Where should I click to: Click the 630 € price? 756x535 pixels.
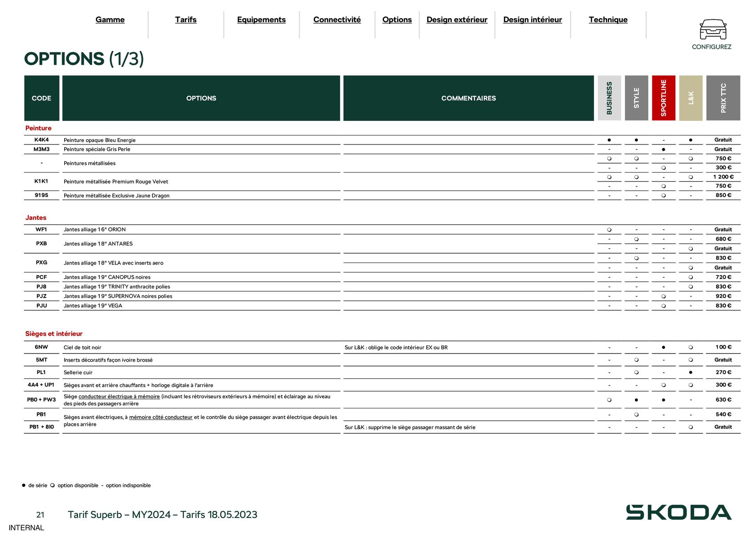coord(723,400)
